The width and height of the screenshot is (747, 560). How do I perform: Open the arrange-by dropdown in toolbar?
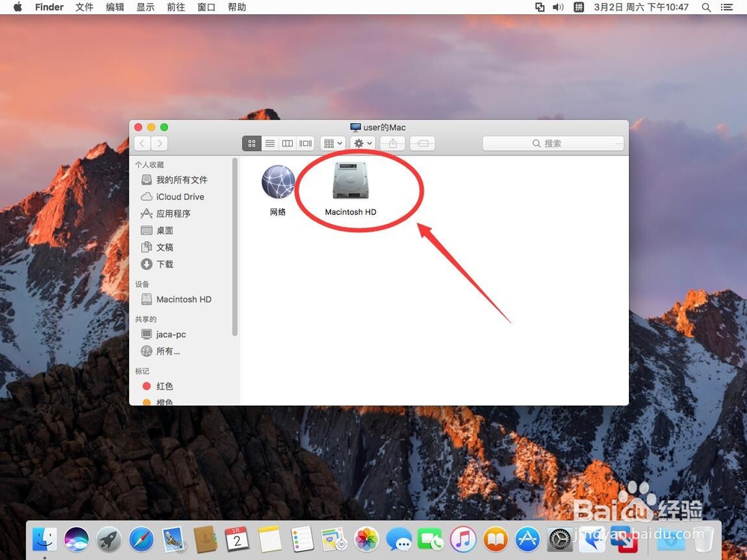tap(333, 143)
